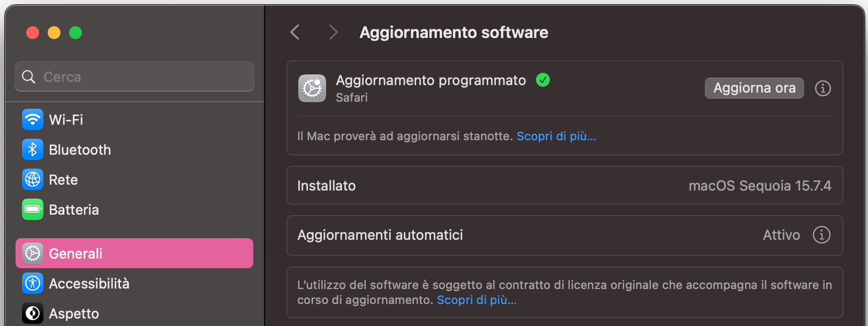The width and height of the screenshot is (868, 326).
Task: Open info icon next to Aggiorna ora
Action: 823,88
